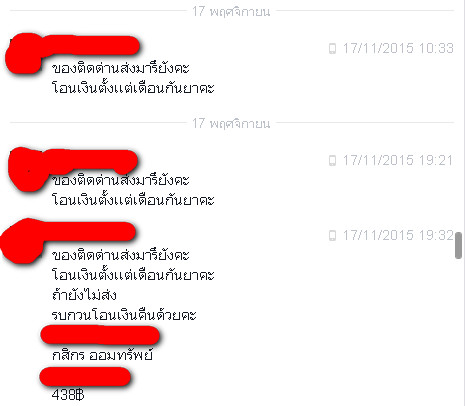Click the redacted line above 'กสิกร ออมทรัพย์'
Screen dimensions: 466x406
pyautogui.click(x=100, y=335)
